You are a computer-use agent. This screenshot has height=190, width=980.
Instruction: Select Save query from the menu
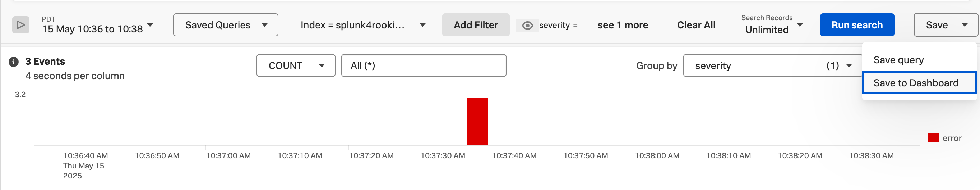pyautogui.click(x=898, y=60)
